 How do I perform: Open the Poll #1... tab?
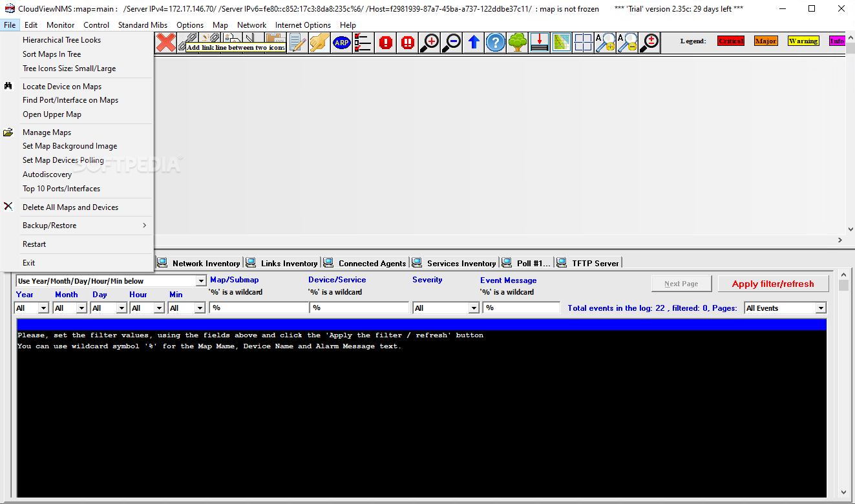coord(526,262)
